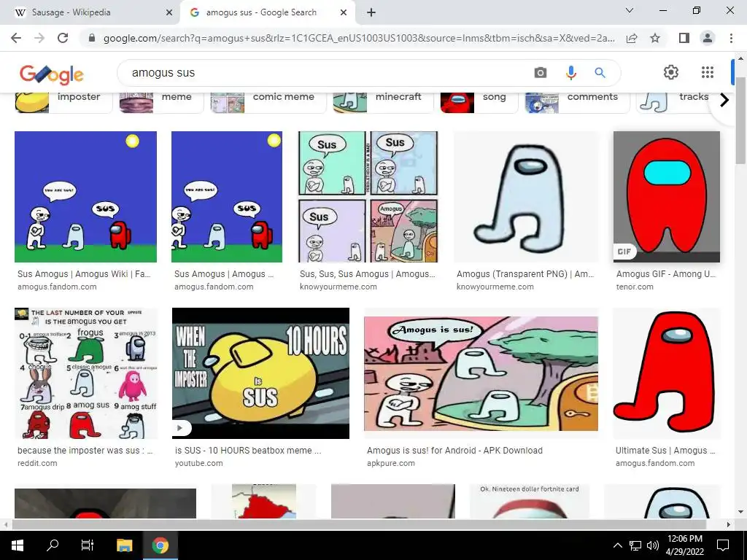Open Chrome profile avatar

[x=708, y=38]
